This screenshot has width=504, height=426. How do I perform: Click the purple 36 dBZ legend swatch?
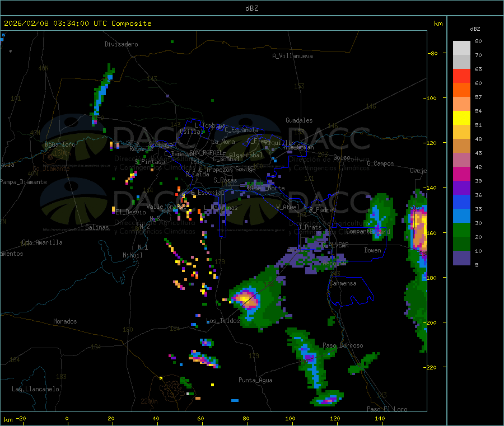coord(461,188)
